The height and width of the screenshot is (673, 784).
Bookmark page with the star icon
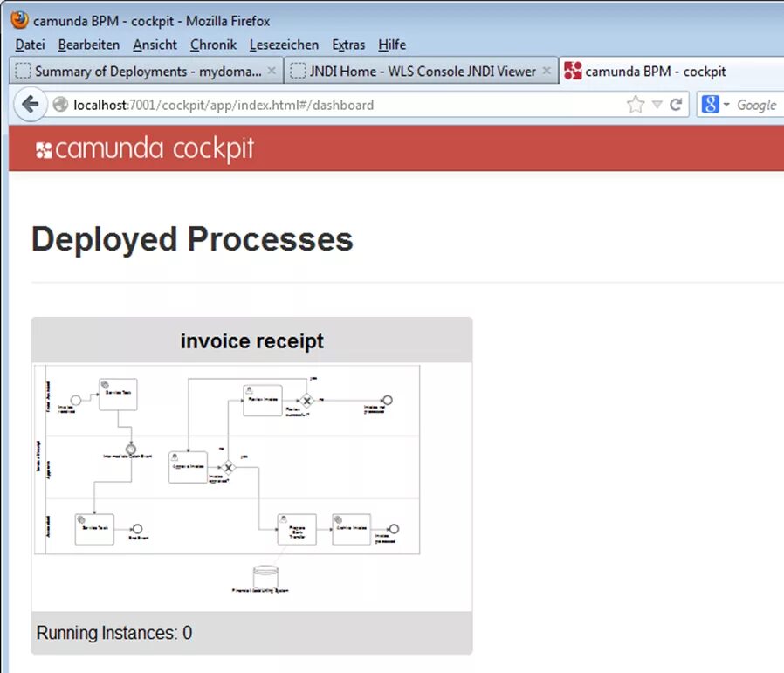point(636,105)
